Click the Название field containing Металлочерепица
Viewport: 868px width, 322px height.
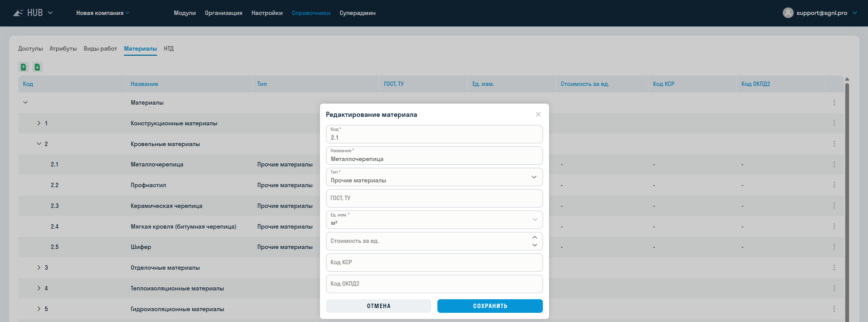(434, 156)
